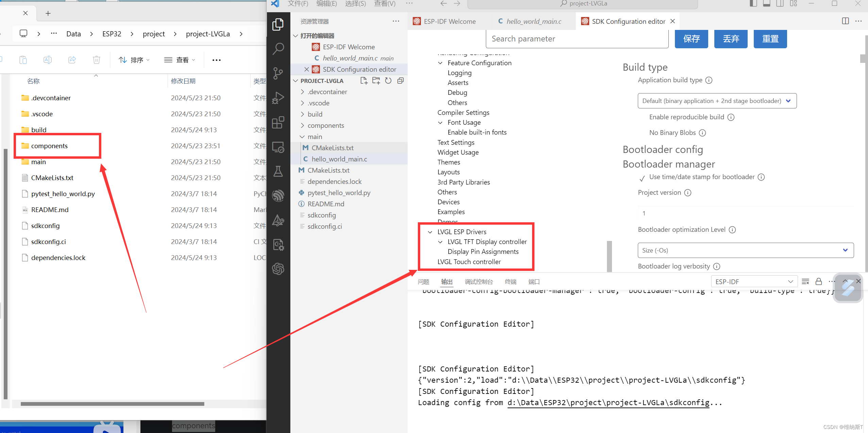Collapse all folders in explorer

click(x=401, y=81)
